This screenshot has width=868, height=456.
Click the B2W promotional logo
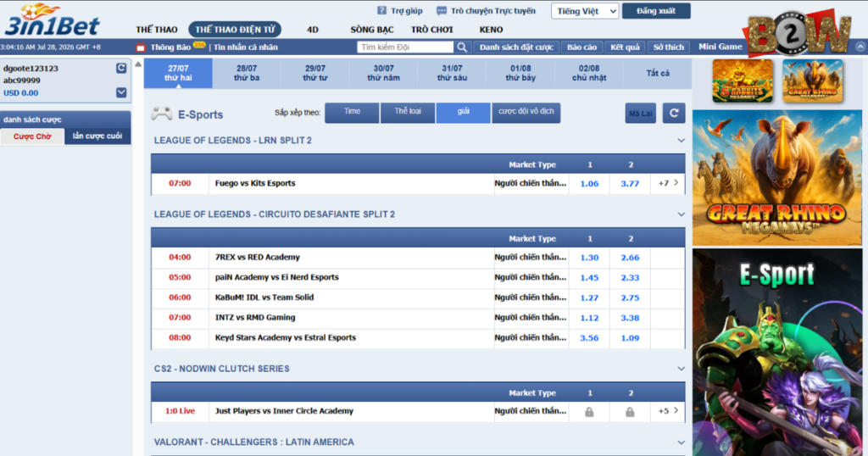tap(798, 33)
